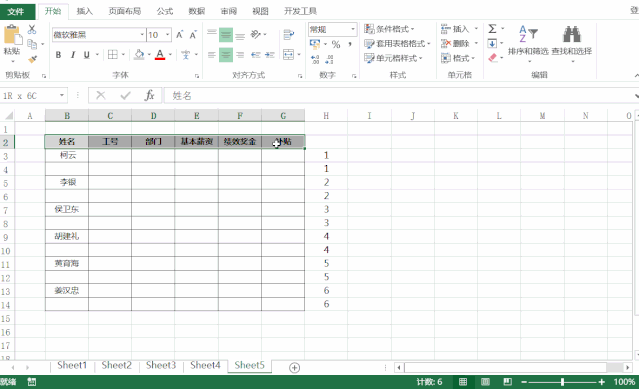This screenshot has width=639, height=389.
Task: Click the orientation text angle icon
Action: [256, 35]
